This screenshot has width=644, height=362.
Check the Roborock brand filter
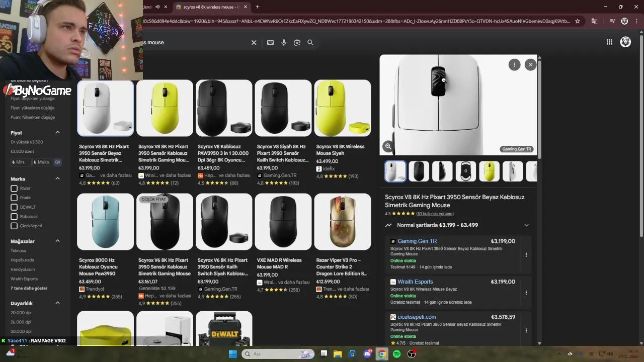point(14,217)
